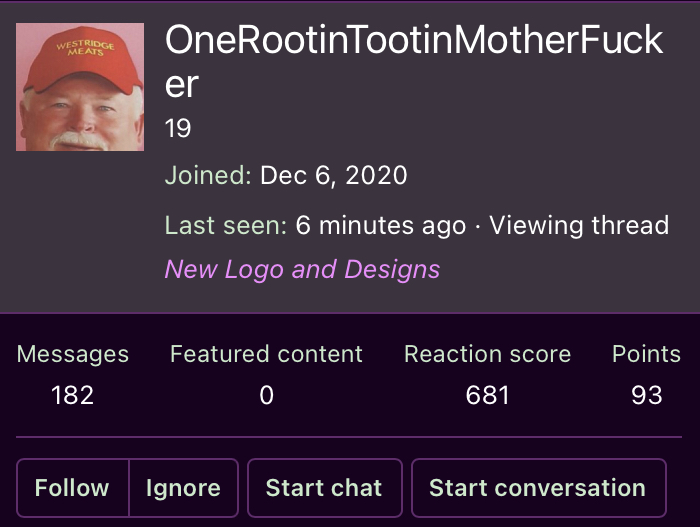
Task: Select the Dec 6, 2020 joined date
Action: click(x=333, y=175)
